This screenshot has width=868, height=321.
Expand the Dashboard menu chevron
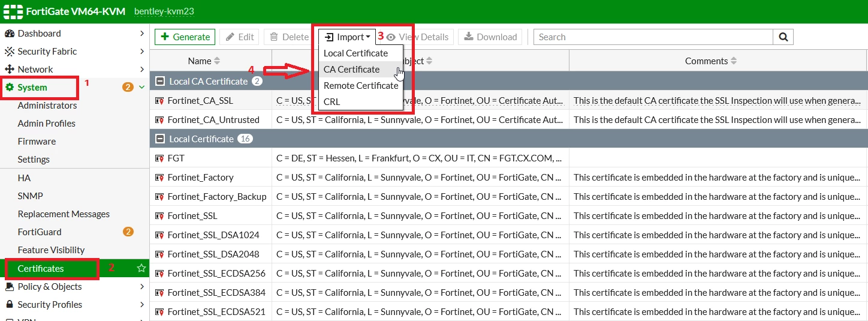click(142, 34)
